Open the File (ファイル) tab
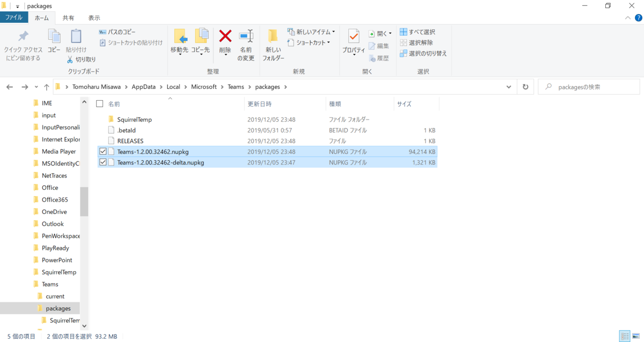This screenshot has width=644, height=342. click(x=13, y=18)
